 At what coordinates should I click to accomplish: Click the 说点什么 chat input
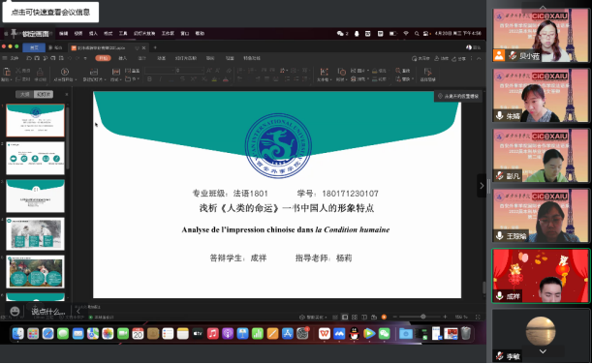point(47,312)
